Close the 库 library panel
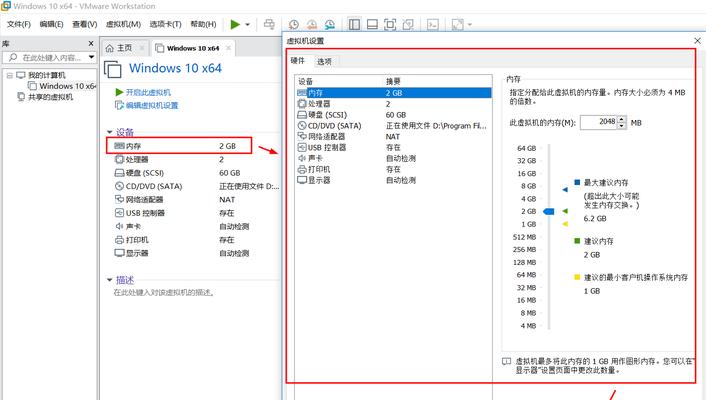Screen dimensions: 706x400 [x=91, y=43]
